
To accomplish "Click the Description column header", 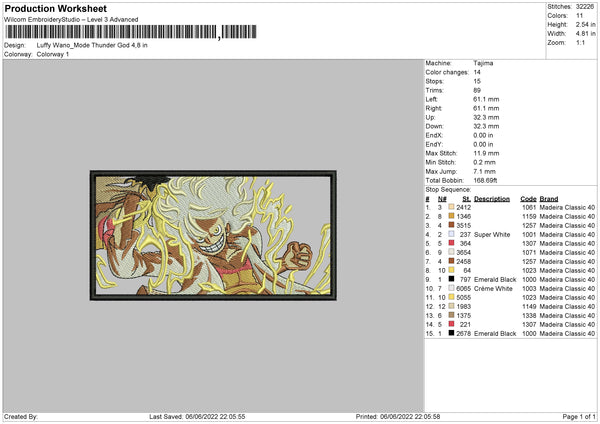I will coord(492,199).
